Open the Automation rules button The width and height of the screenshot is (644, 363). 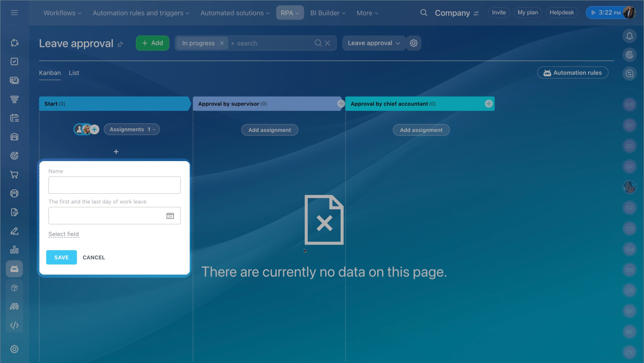pyautogui.click(x=573, y=73)
